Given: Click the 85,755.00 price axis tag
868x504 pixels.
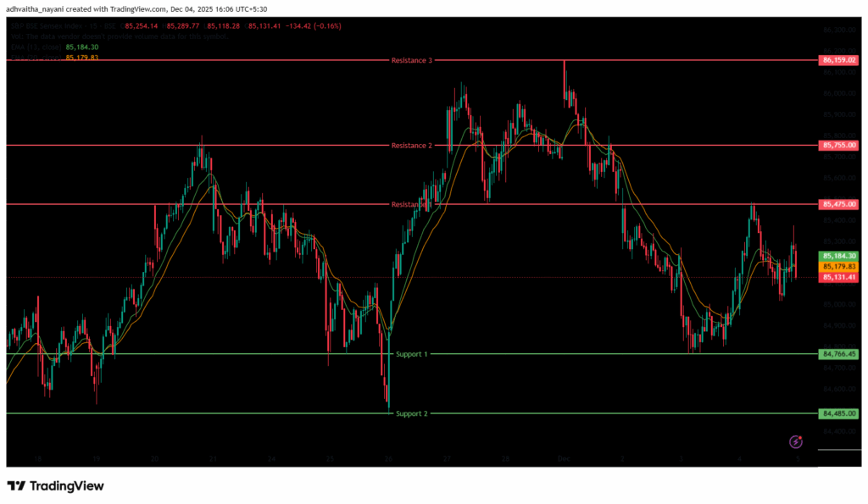Looking at the screenshot, I should point(839,146).
